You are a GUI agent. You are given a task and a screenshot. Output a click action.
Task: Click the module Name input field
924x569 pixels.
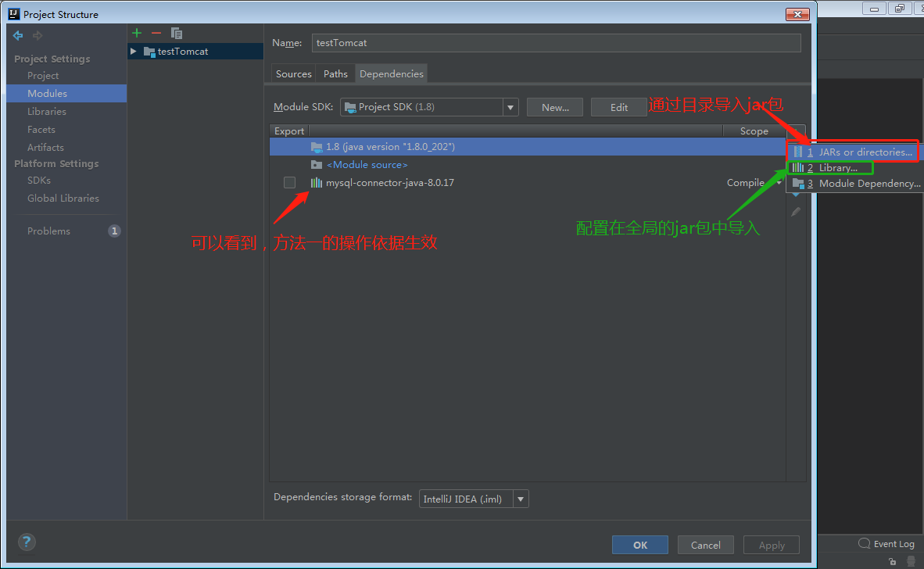[x=557, y=43]
